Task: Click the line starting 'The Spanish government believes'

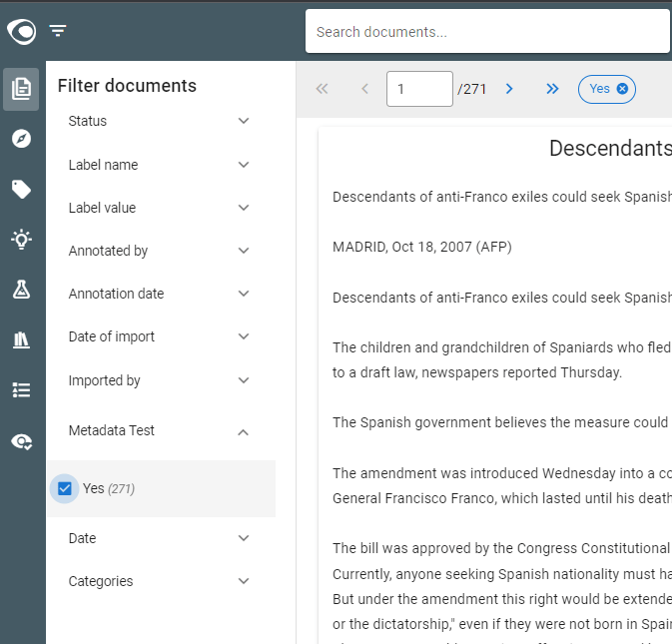Action: 502,422
